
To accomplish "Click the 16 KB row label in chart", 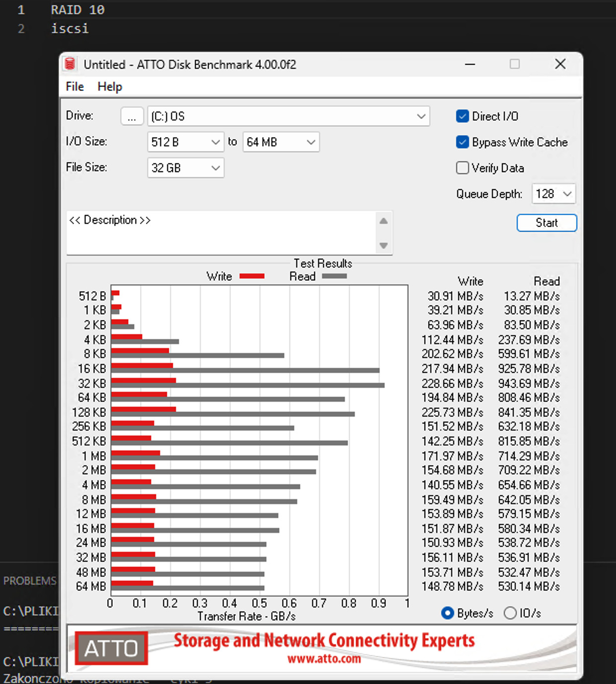I will click(x=92, y=369).
